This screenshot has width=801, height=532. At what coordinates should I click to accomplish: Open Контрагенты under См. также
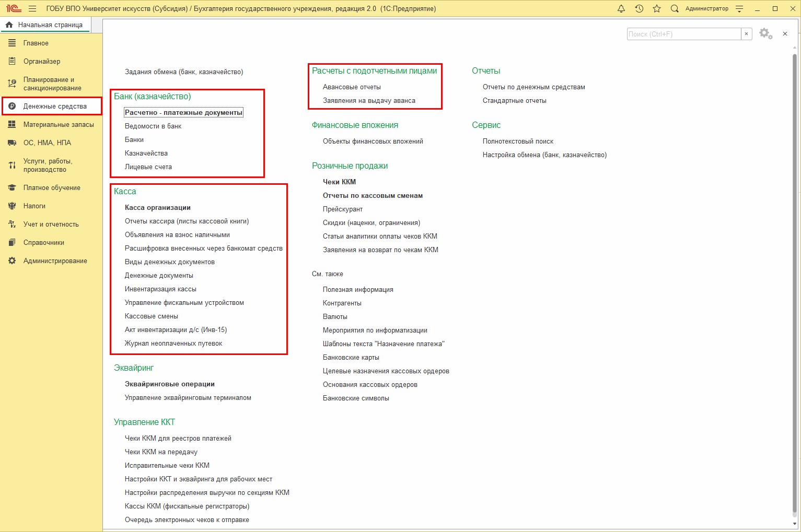(342, 303)
